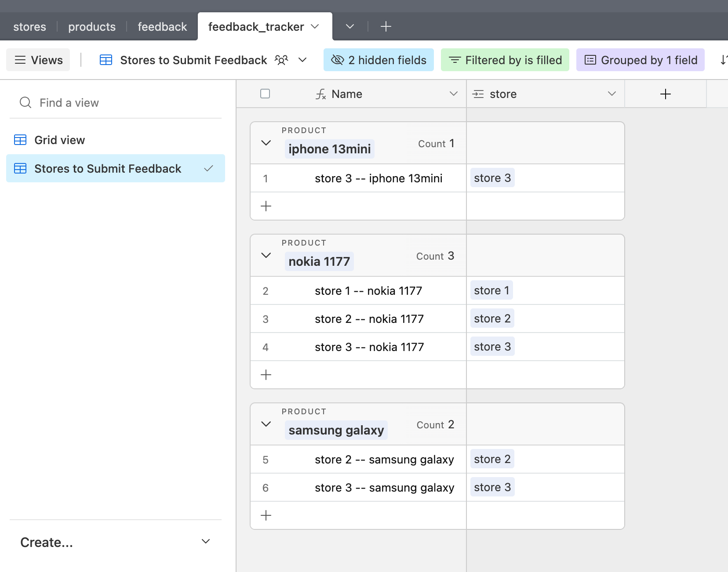Select cell store 3 -- iphone 13mini

tap(379, 178)
